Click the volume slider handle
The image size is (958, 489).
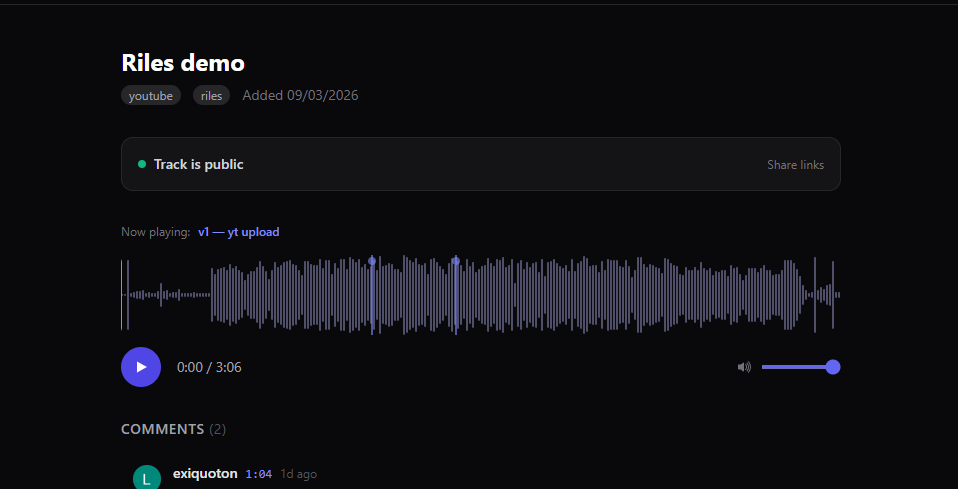pos(833,367)
